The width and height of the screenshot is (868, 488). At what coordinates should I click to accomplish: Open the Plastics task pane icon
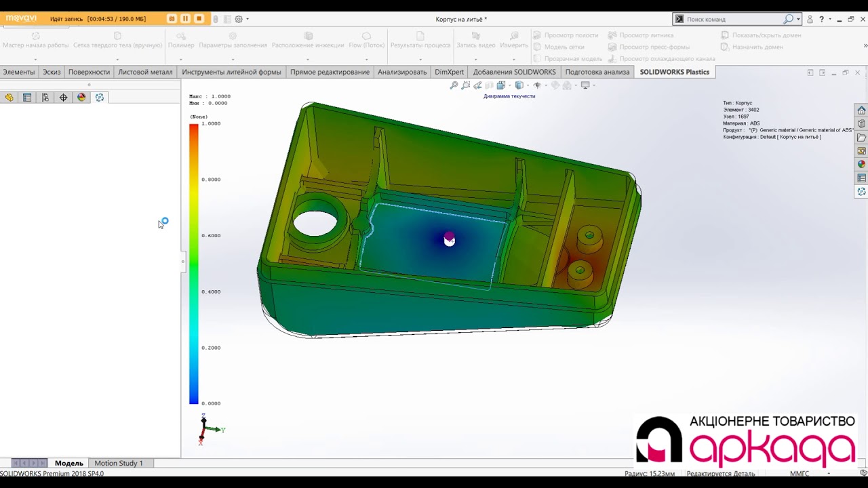point(861,192)
